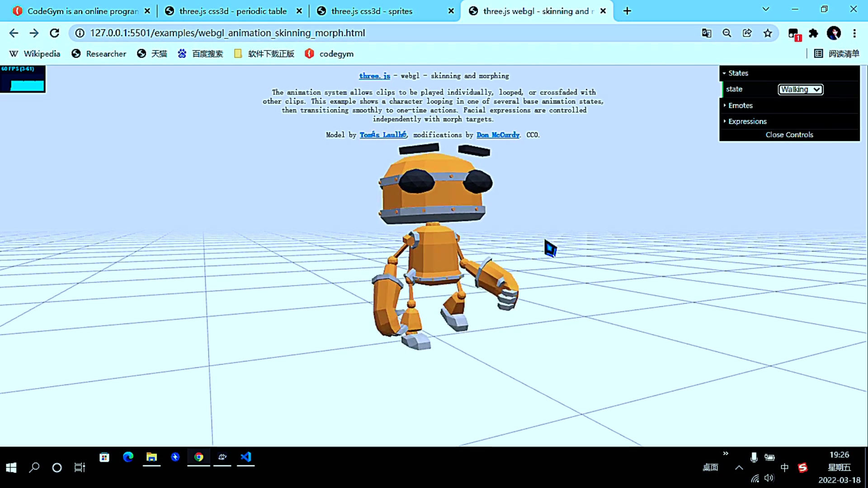Expand the Expressions folder
Image resolution: width=868 pixels, height=488 pixels.
[747, 122]
